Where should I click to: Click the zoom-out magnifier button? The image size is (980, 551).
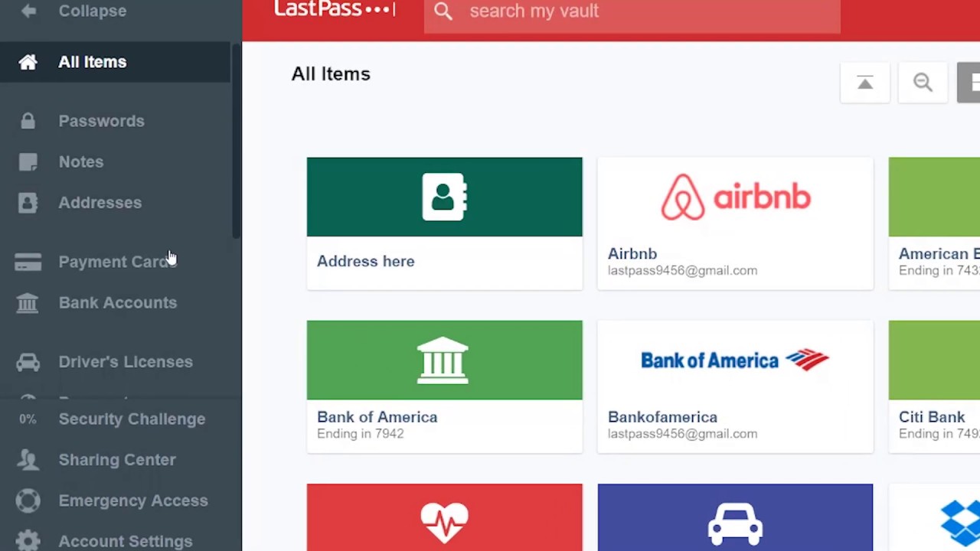point(923,83)
